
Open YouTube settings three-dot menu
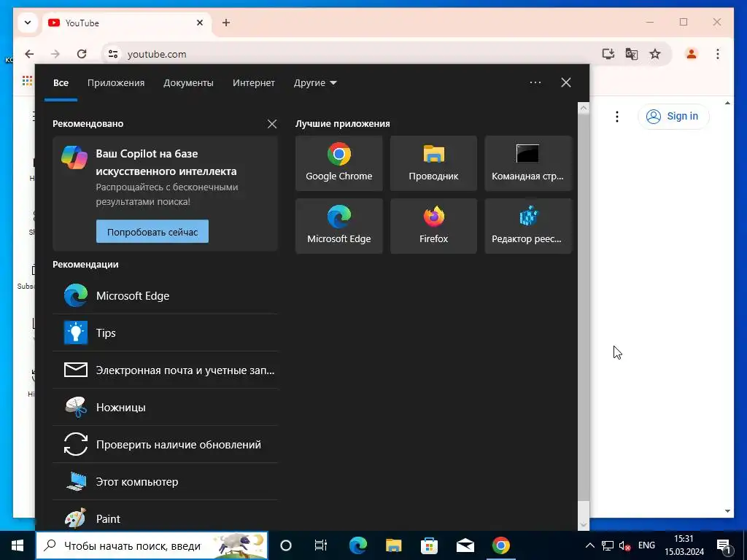click(x=617, y=116)
